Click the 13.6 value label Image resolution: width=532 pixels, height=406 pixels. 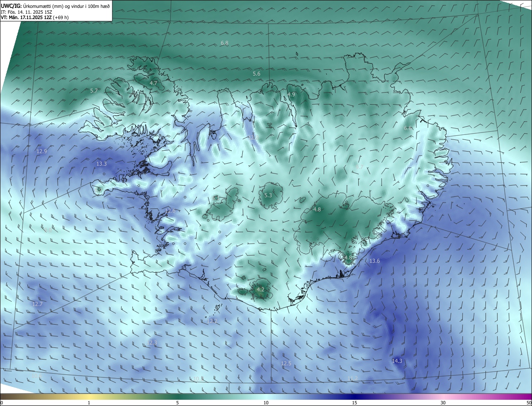pyautogui.click(x=374, y=261)
